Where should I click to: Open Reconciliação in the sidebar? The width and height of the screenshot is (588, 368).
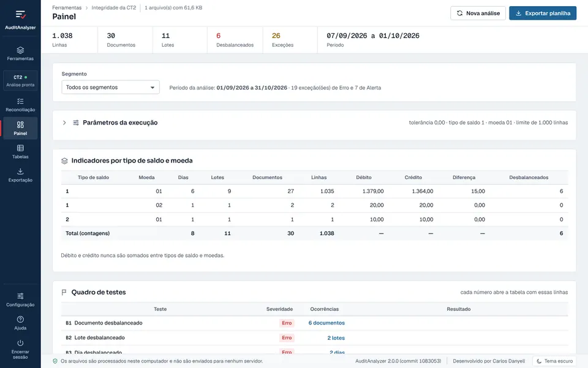point(20,105)
